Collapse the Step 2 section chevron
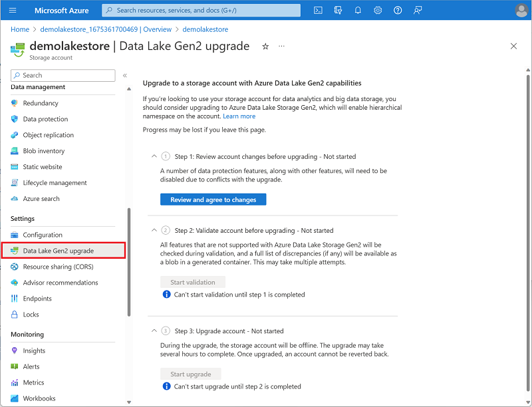 coord(154,230)
